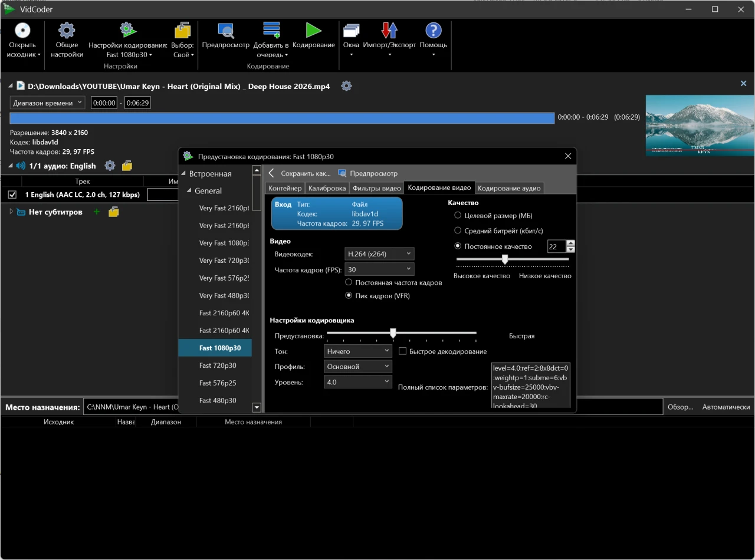Open the Кодирование аудио tab
Viewport: 755px width, 560px height.
(509, 188)
